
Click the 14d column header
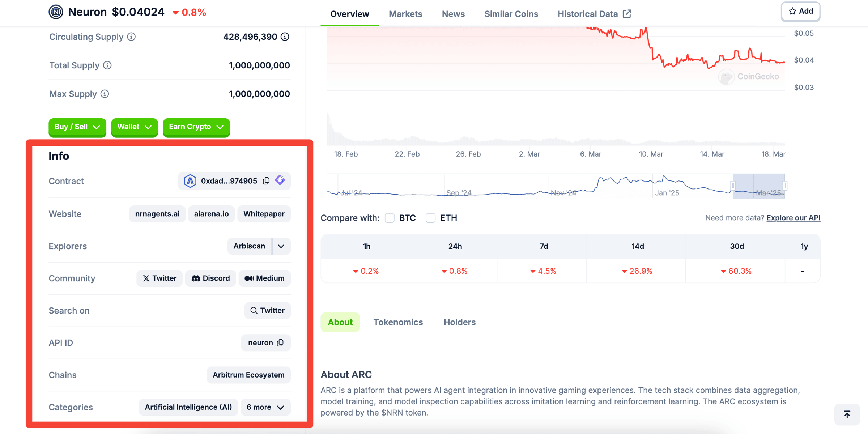637,247
